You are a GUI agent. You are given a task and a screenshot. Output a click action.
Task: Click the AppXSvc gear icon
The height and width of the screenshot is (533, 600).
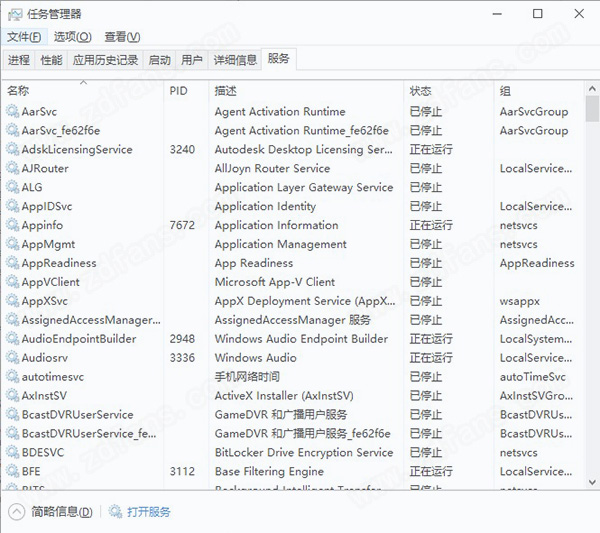(13, 301)
